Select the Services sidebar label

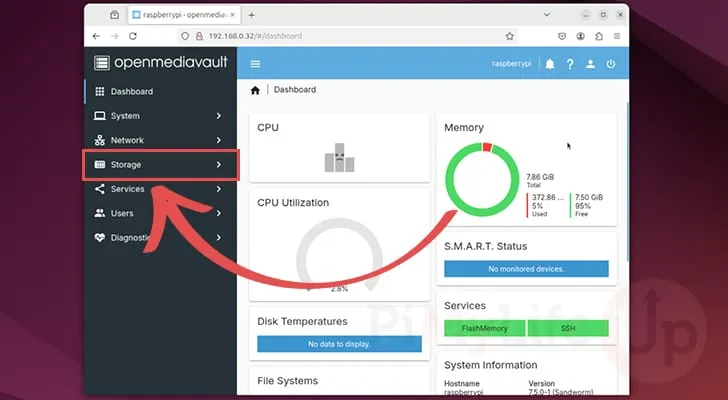coord(127,189)
